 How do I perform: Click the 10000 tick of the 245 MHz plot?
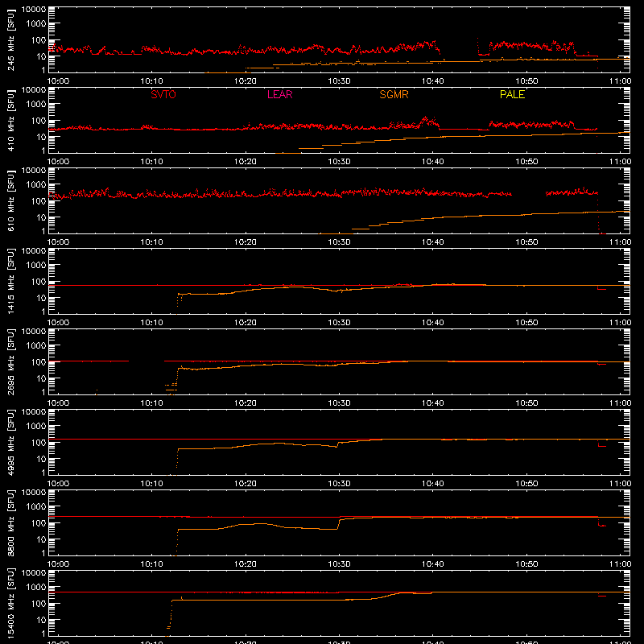[34, 10]
